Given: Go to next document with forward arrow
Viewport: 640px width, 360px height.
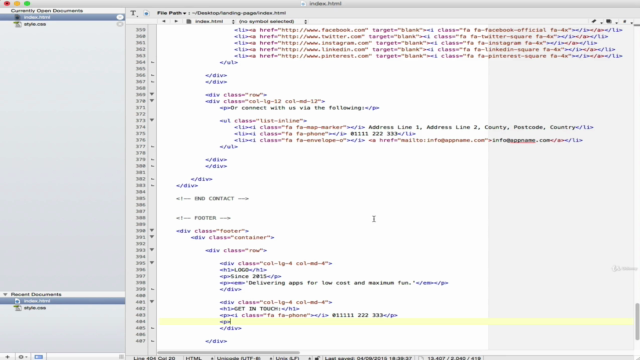Looking at the screenshot, I should (176, 21).
